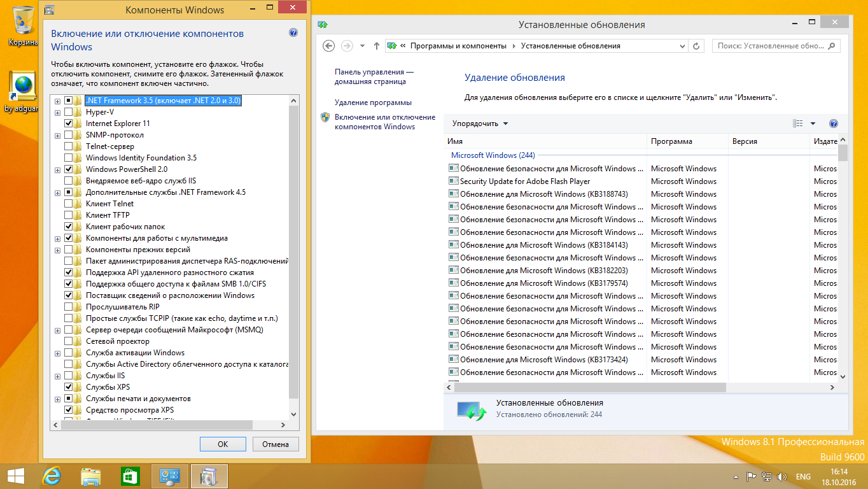Click Установленные обновления breadcrumb segment
This screenshot has width=868, height=489.
tap(570, 46)
